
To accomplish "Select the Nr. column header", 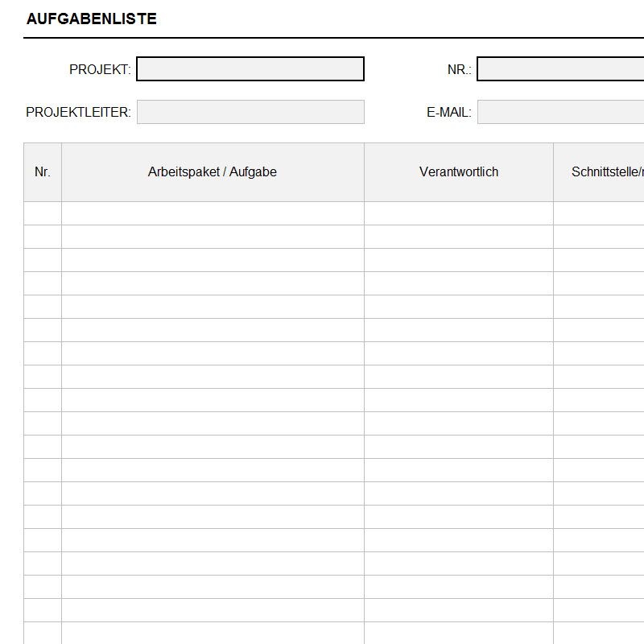I will pyautogui.click(x=43, y=172).
